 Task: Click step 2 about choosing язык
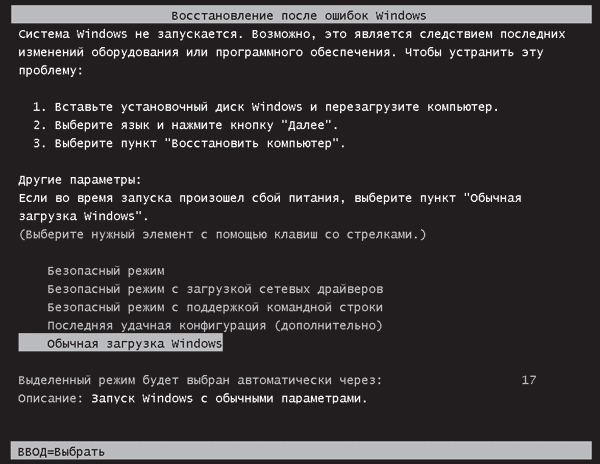click(x=184, y=125)
